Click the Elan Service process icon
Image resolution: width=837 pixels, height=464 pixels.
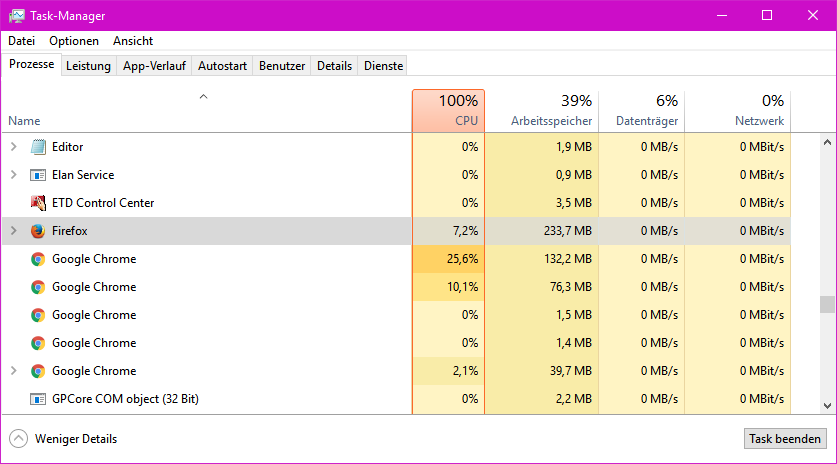point(38,175)
